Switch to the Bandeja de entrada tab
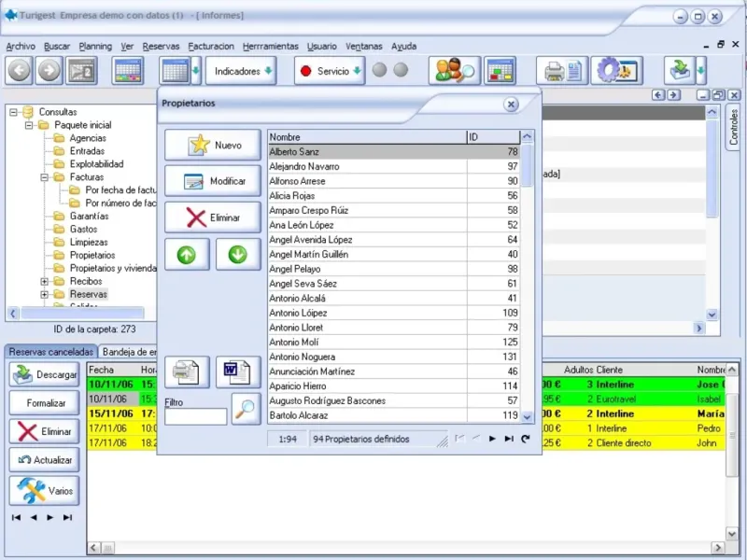This screenshot has height=560, width=747. [x=128, y=352]
